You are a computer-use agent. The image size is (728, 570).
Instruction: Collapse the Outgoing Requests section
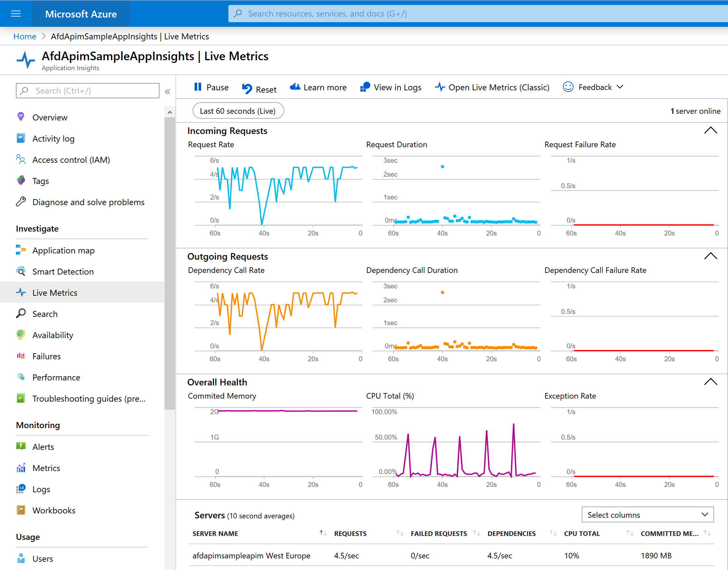click(x=710, y=256)
